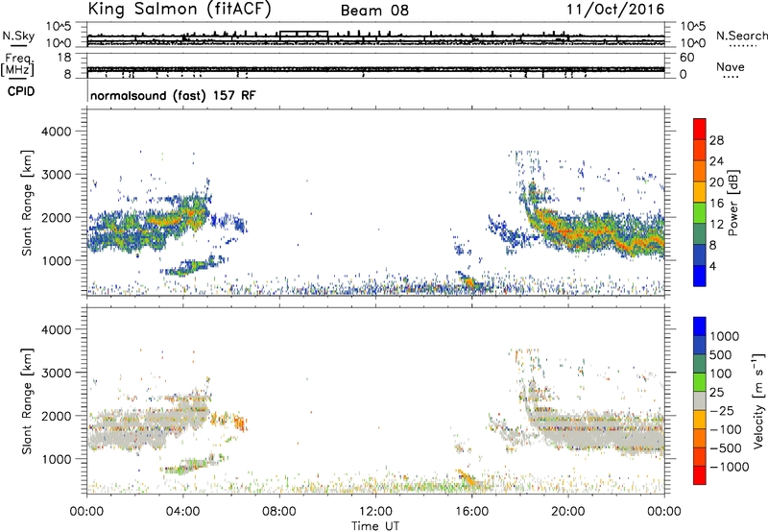The image size is (768, 532).
Task: Click the grey segment of Velocity colorbar
Action: tap(700, 400)
